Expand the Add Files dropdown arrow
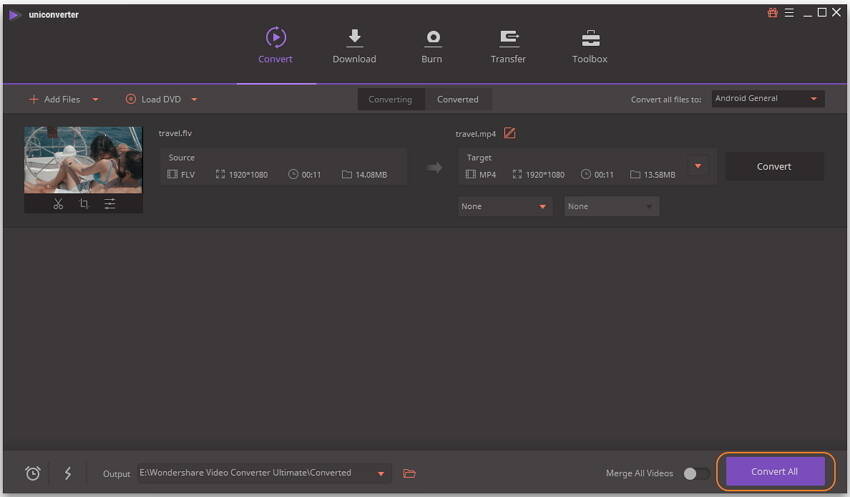The image size is (850, 497). tap(95, 100)
